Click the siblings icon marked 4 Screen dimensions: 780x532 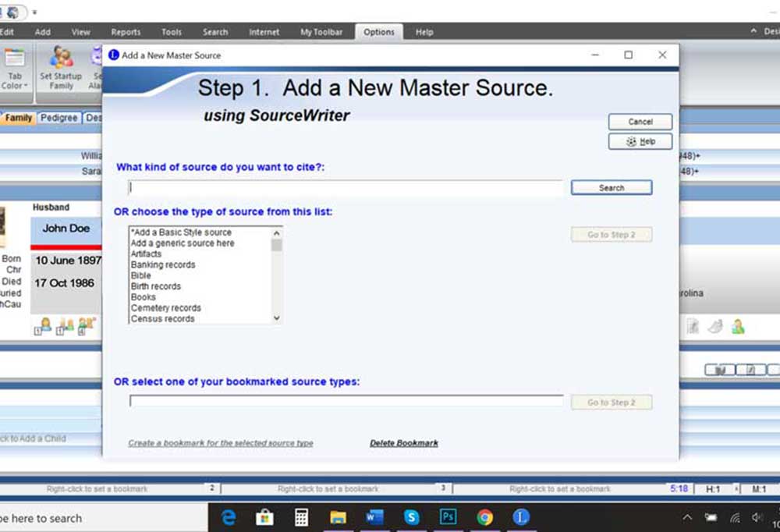87,327
